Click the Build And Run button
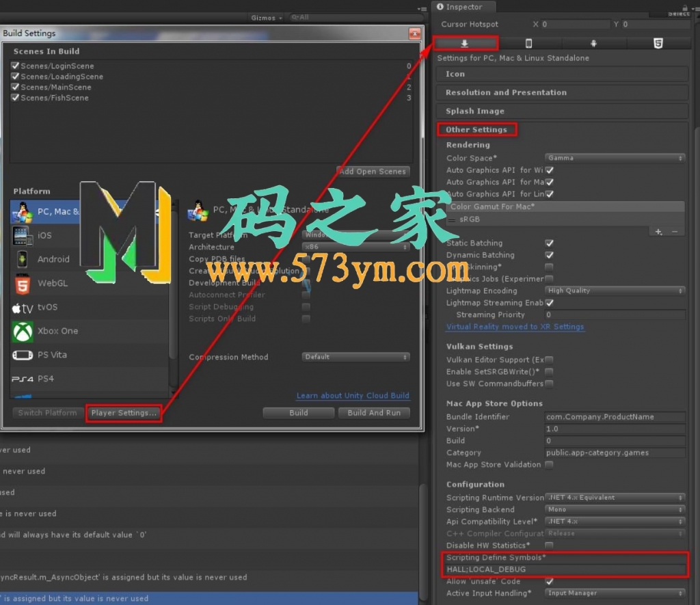 pyautogui.click(x=374, y=413)
